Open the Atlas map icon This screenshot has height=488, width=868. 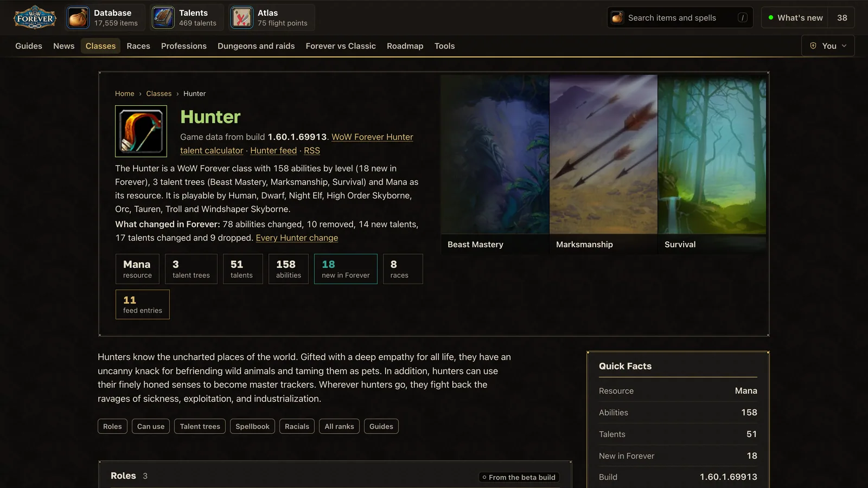[241, 17]
